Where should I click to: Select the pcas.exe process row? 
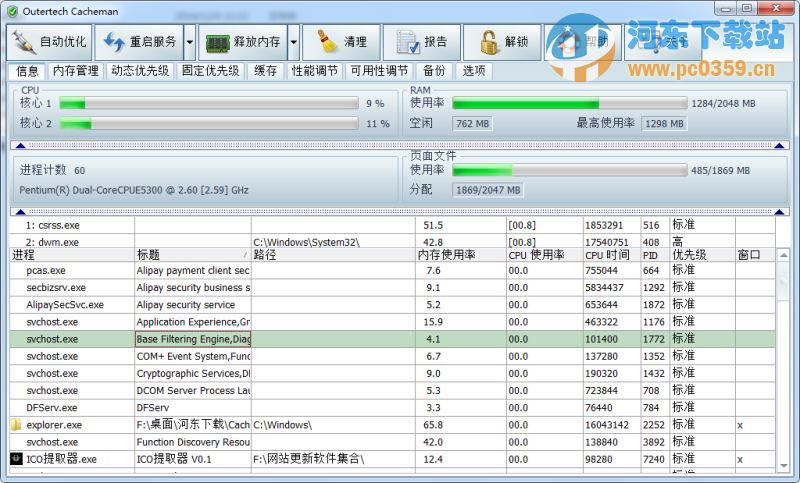(x=392, y=270)
